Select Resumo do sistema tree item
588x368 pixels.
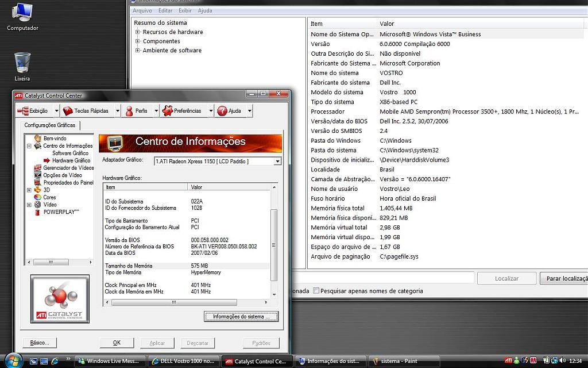160,22
